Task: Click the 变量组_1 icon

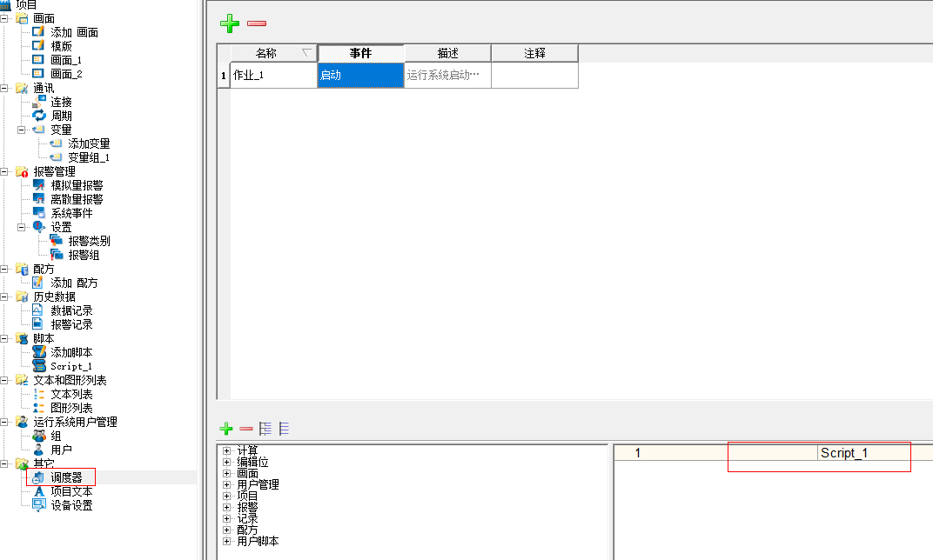Action: coord(56,157)
